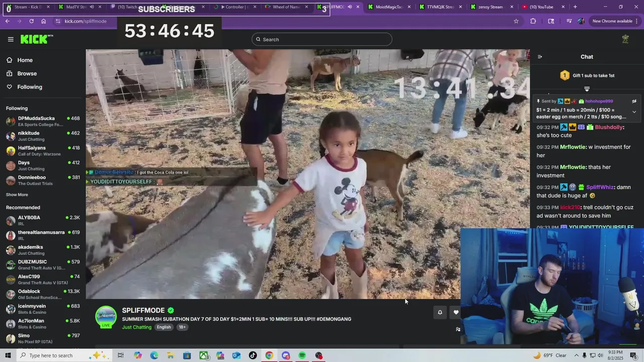This screenshot has width=644, height=362.
Task: Switch to the Wheel of Names tab
Action: coord(287,7)
